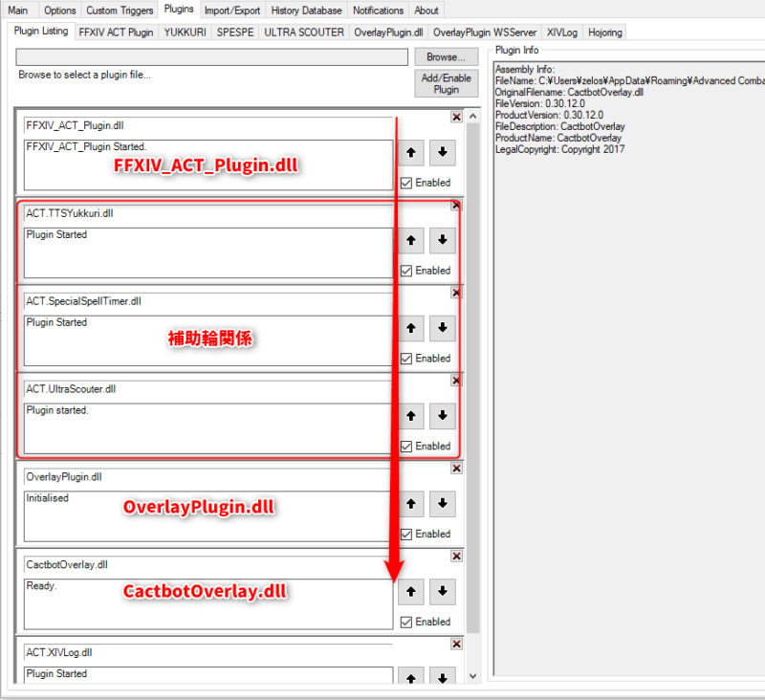The width and height of the screenshot is (765, 700).
Task: Click the OverlayPlugin Initialised status text
Action: pos(47,497)
